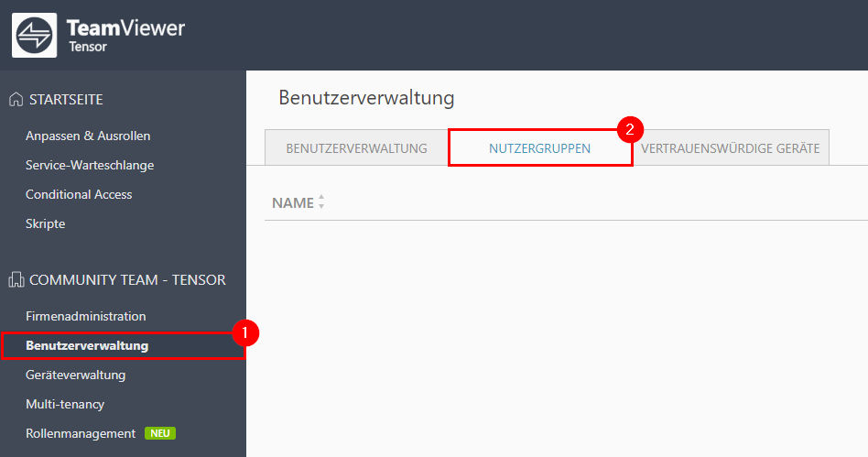Image resolution: width=868 pixels, height=457 pixels.
Task: Click the NAME column header
Action: (x=293, y=202)
